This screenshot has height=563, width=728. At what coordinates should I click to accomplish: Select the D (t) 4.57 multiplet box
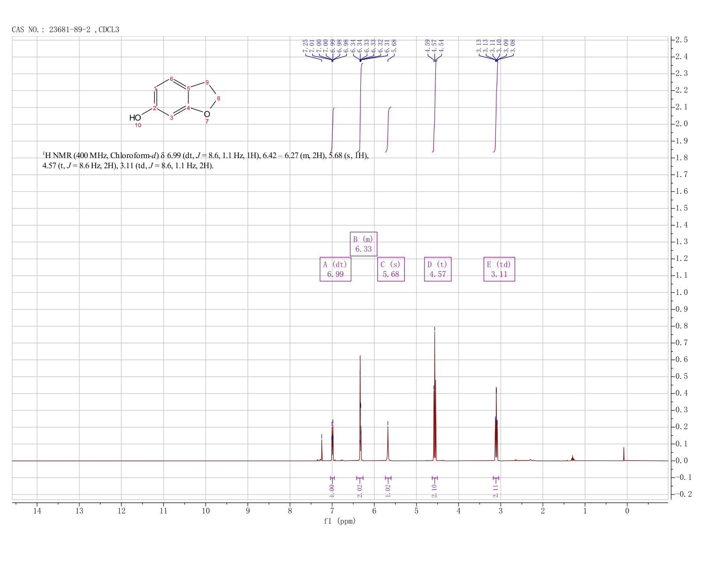(438, 269)
